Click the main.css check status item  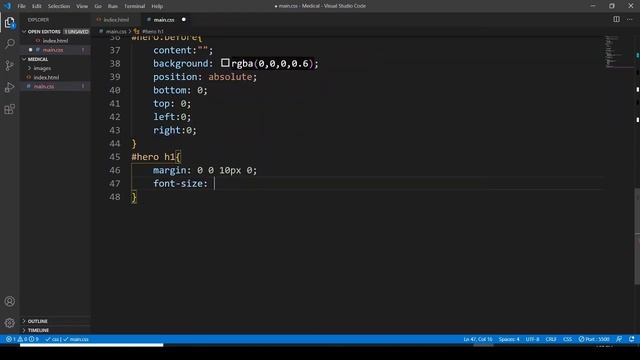[x=76, y=339]
